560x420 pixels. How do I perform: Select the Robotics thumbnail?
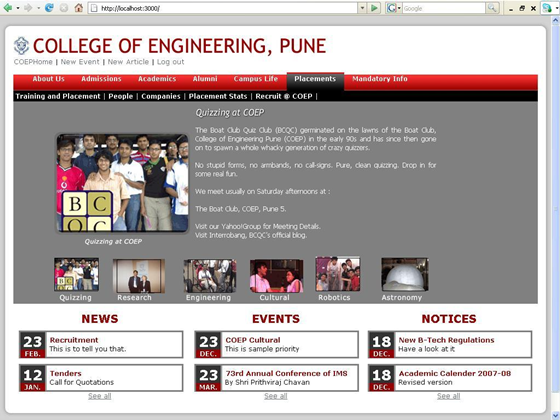tap(338, 274)
